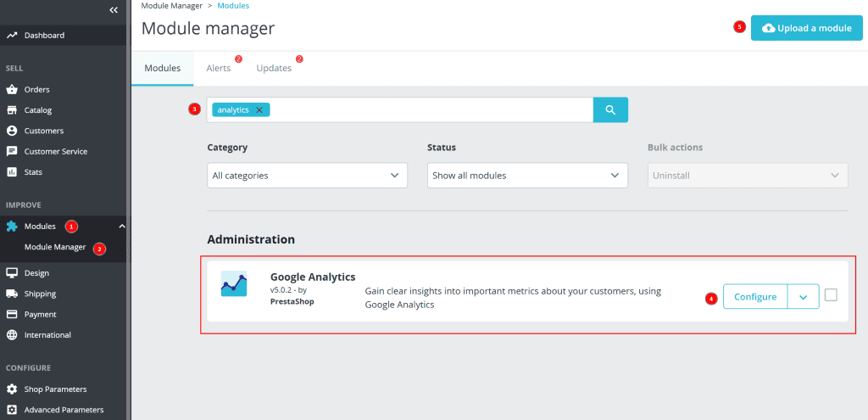Screen dimensions: 868x420
Task: Click the Stats bar chart icon
Action: click(x=12, y=172)
